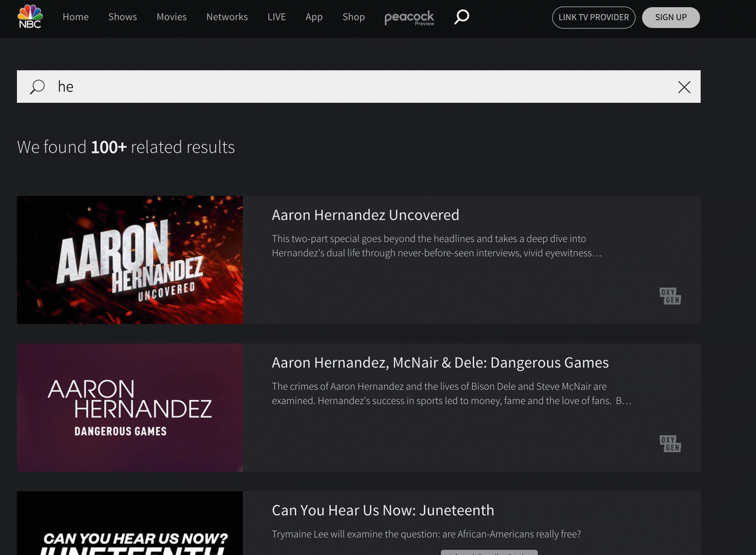Open the Movies section

click(x=171, y=17)
